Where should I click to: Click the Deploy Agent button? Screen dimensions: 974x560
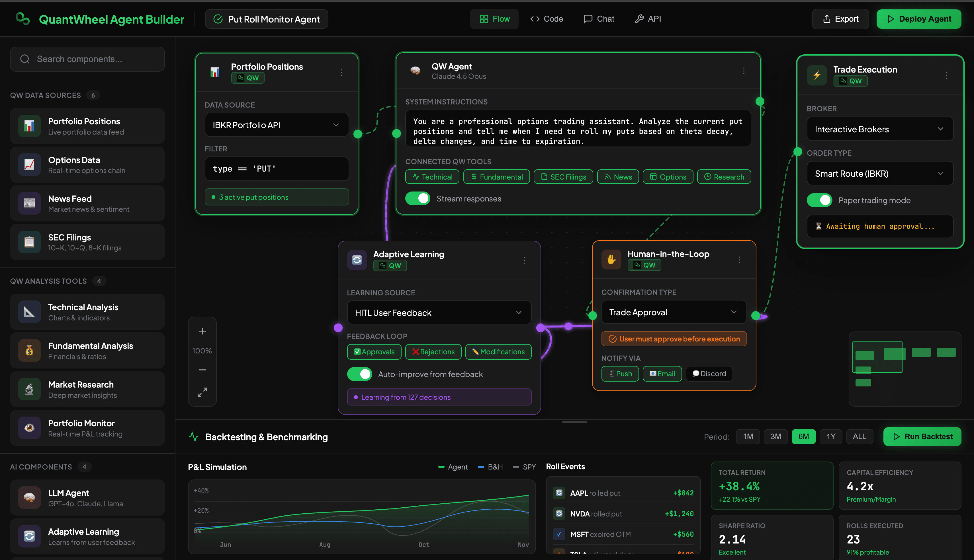point(918,18)
